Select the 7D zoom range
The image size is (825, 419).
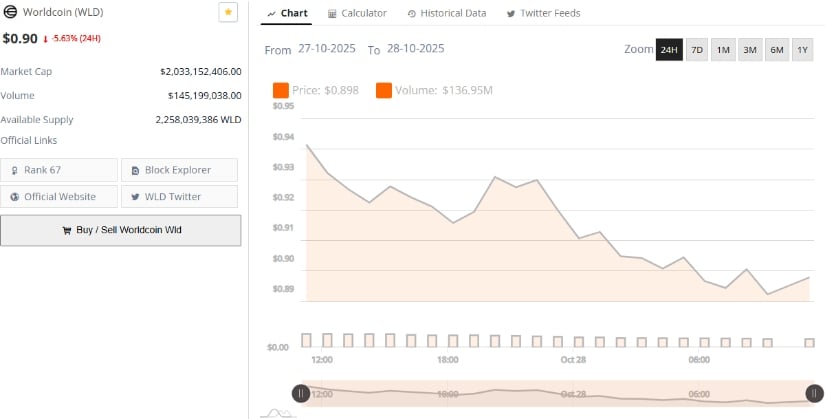(x=697, y=49)
